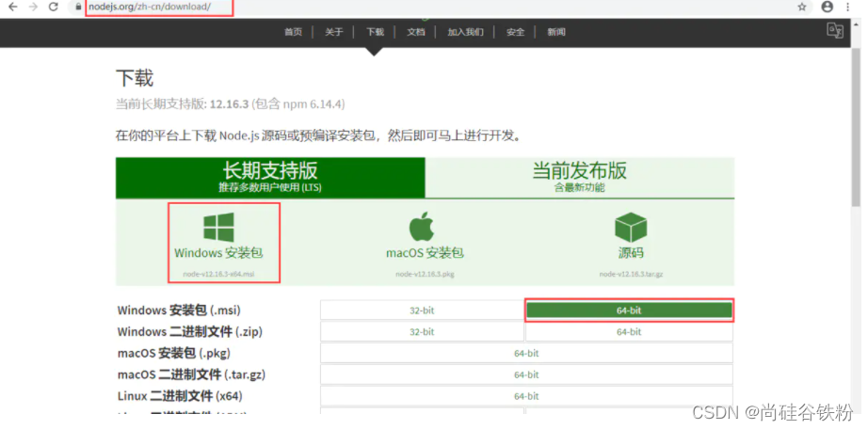Click the Windows 安装包 (.msi) row label

(180, 311)
